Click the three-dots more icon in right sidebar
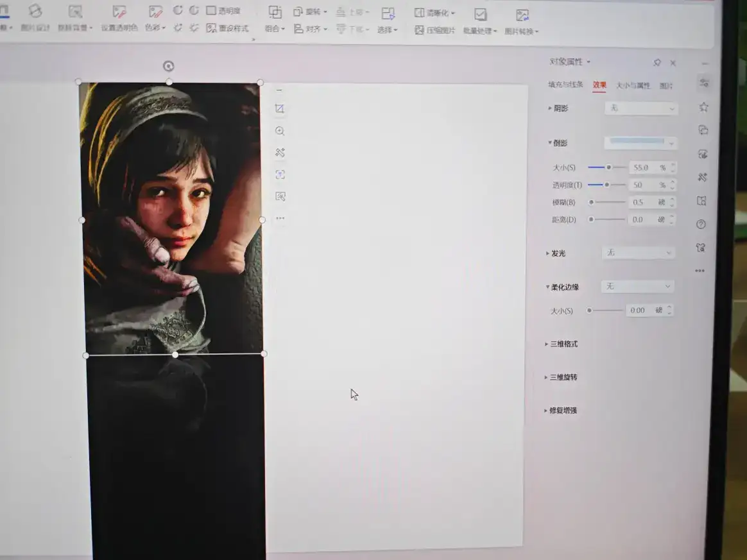This screenshot has width=747, height=560. [700, 271]
